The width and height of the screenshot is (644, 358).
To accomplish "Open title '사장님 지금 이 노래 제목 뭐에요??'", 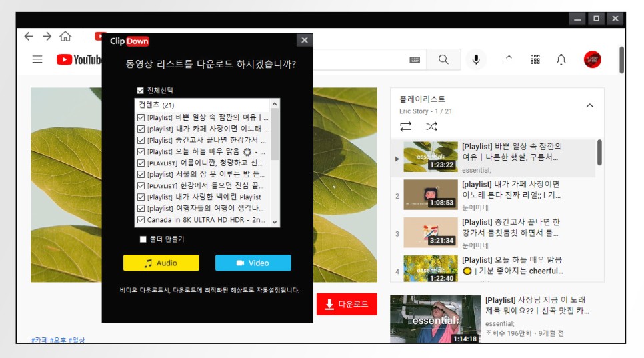I will point(537,305).
